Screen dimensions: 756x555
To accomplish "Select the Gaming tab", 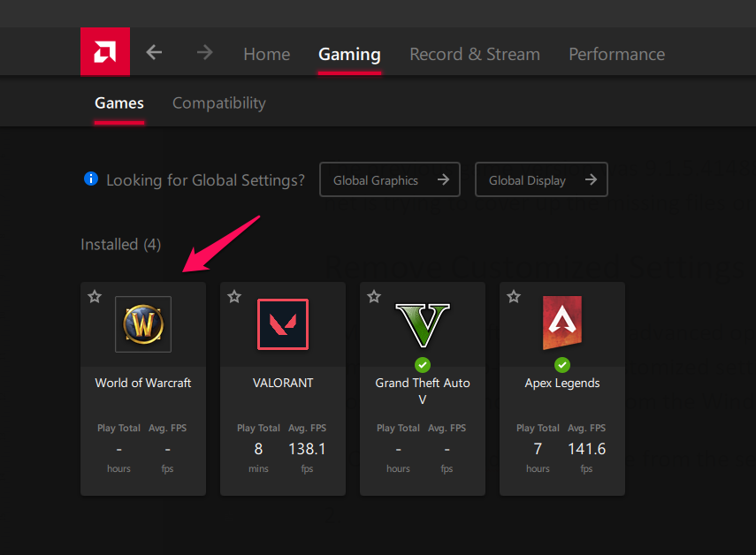I will [x=349, y=55].
